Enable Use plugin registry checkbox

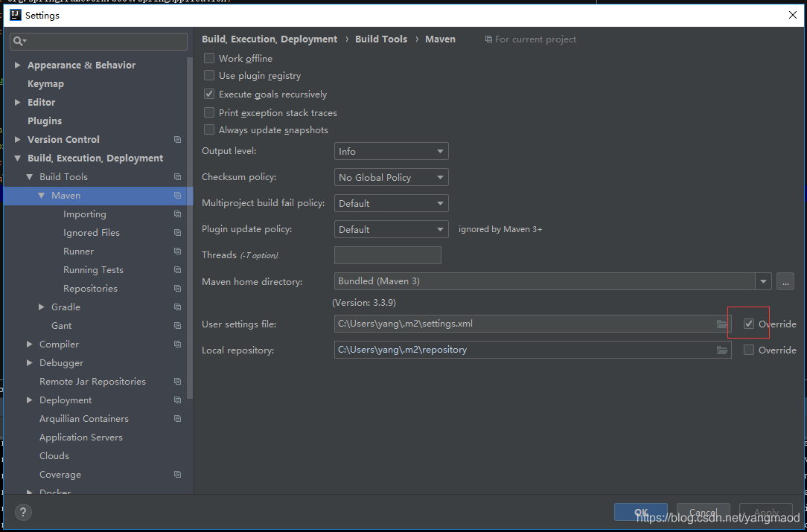[x=209, y=76]
